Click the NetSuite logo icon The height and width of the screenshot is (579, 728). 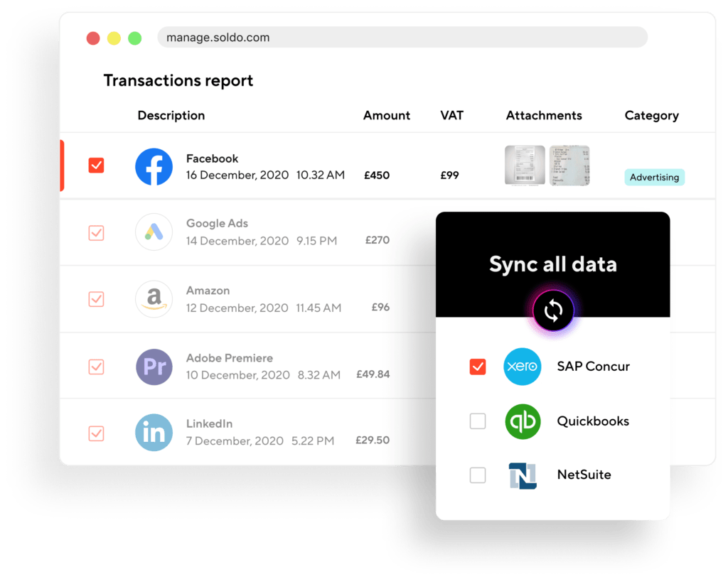[x=523, y=475]
